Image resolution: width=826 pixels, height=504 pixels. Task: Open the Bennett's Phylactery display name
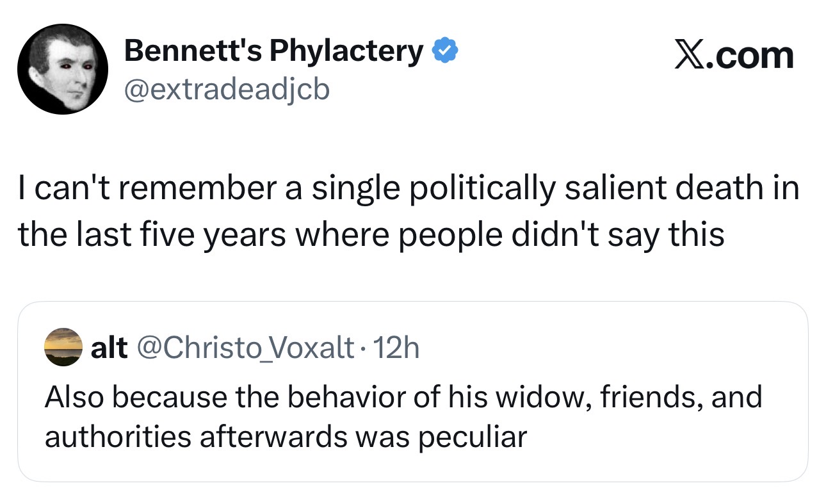[275, 51]
